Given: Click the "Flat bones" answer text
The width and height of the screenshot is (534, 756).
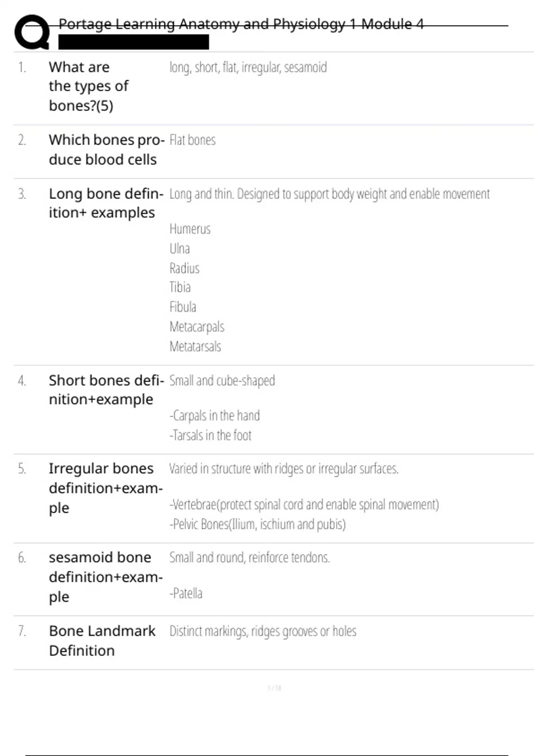Looking at the screenshot, I should [x=192, y=141].
